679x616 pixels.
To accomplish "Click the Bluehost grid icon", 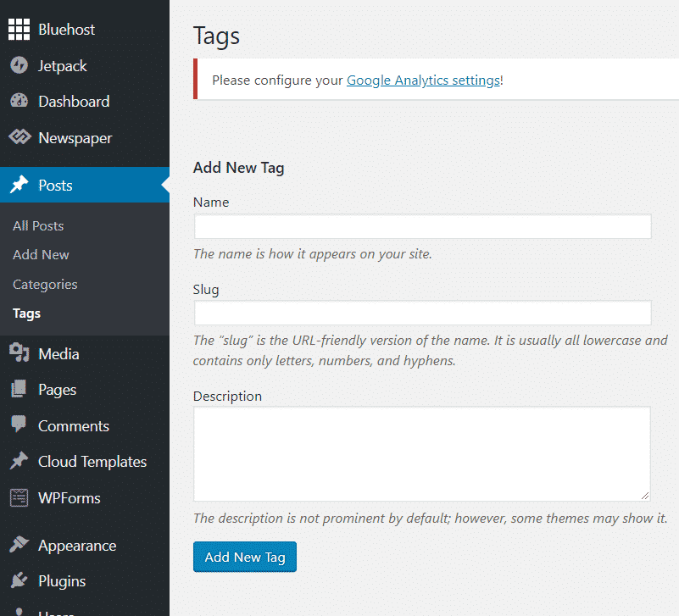I will [x=19, y=30].
